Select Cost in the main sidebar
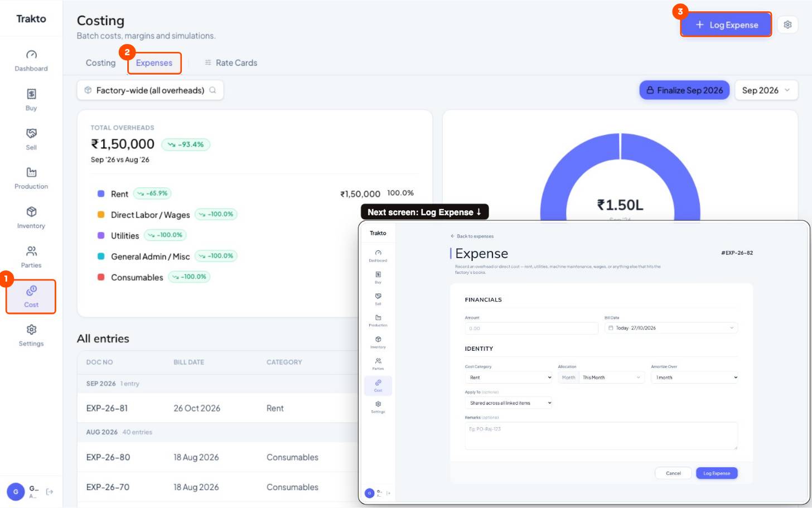Viewport: 812px width, 508px height. click(31, 297)
